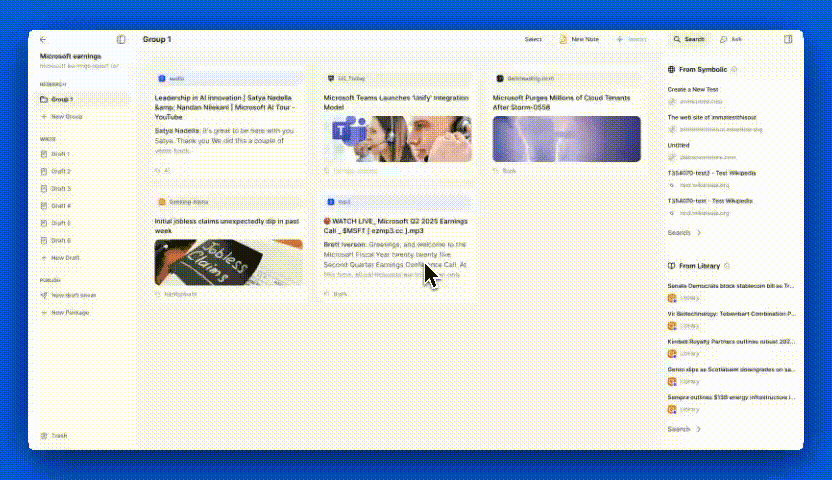The height and width of the screenshot is (480, 832).
Task: Open 'Leadership in AI innovation' card title
Action: (226, 107)
